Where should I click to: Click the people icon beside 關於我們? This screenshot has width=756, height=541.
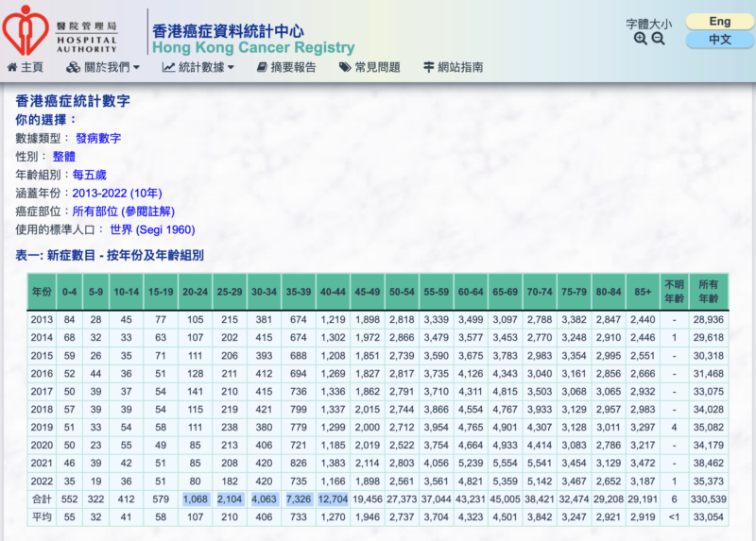click(74, 67)
